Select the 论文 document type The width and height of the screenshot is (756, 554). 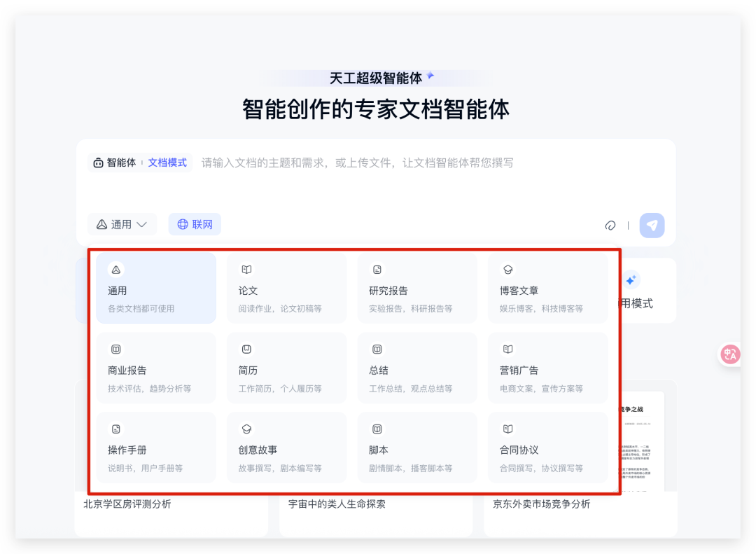pos(287,288)
